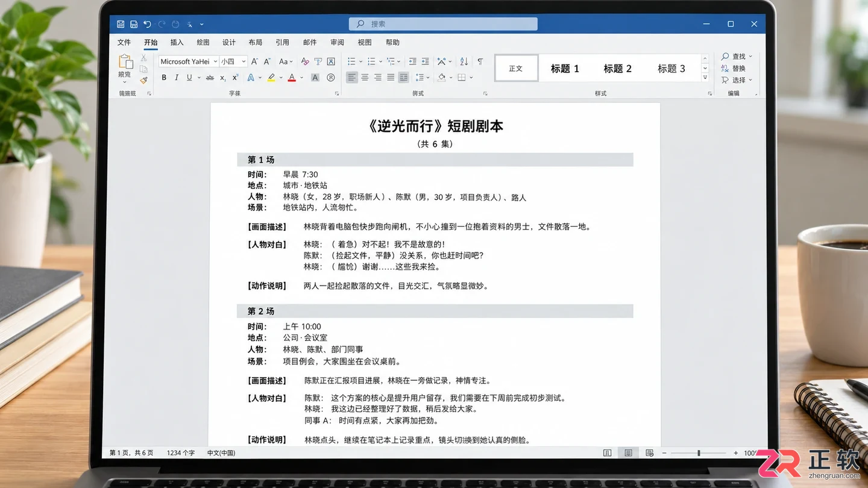Click the Cut scissors icon
Viewport: 868px width, 488px height.
tap(143, 58)
